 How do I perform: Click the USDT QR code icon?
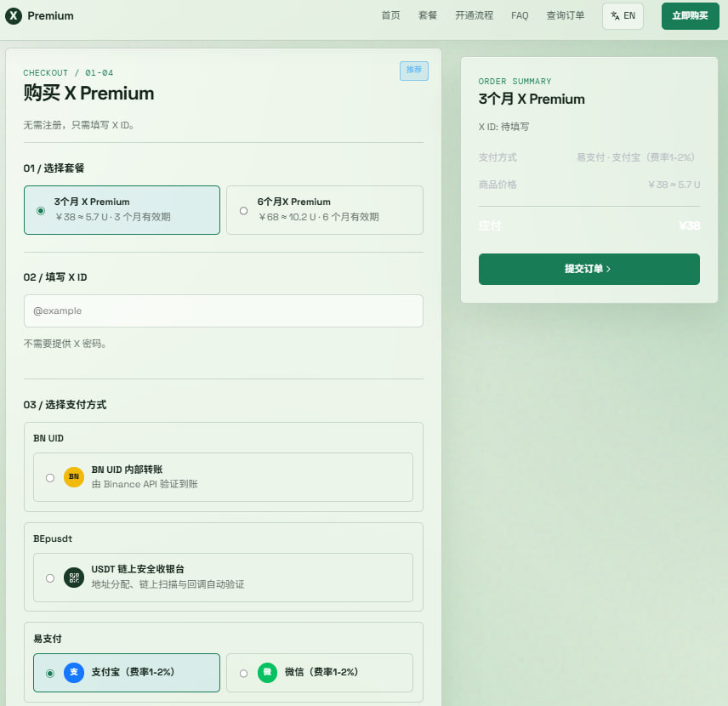click(74, 578)
